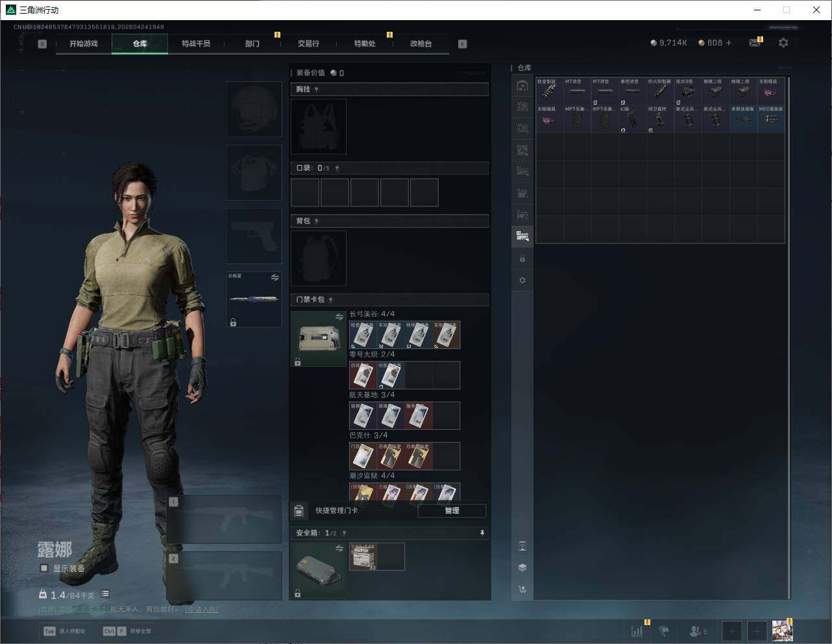Click the Tab 进入特勤处 shortcut button
Screen dimensions: 832x644
64,631
